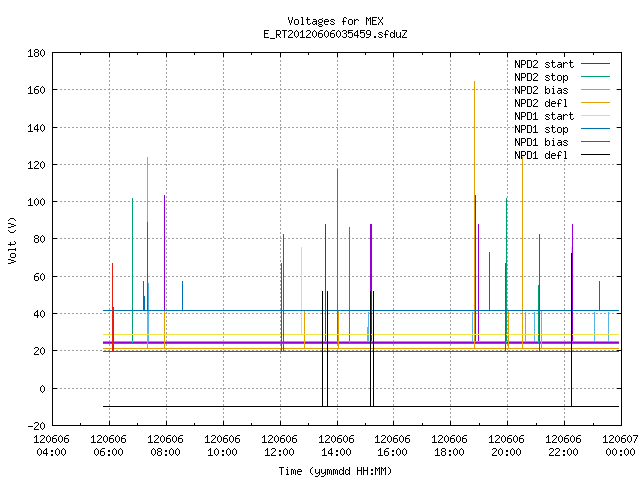The height and width of the screenshot is (480, 640).
Task: Click the x-axis tick label 120606 20:00
Action: point(506,446)
